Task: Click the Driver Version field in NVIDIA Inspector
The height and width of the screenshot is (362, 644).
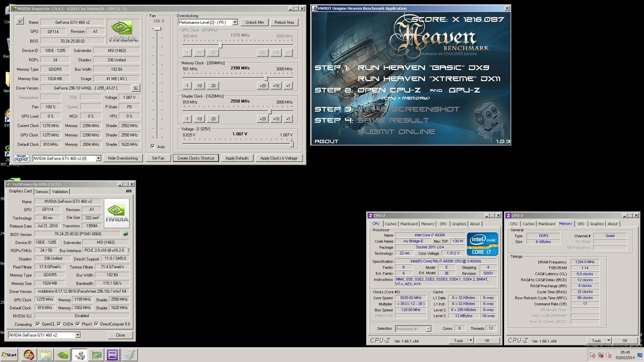Action: pos(86,88)
